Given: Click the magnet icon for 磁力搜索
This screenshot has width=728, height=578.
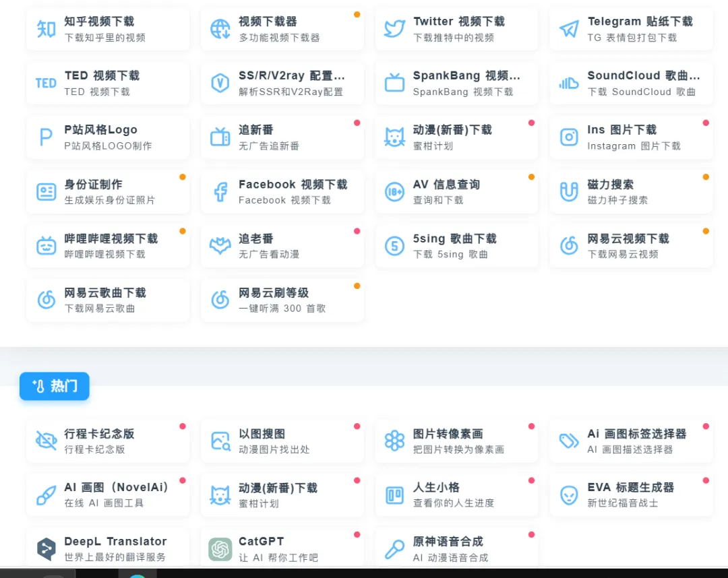Looking at the screenshot, I should (569, 191).
